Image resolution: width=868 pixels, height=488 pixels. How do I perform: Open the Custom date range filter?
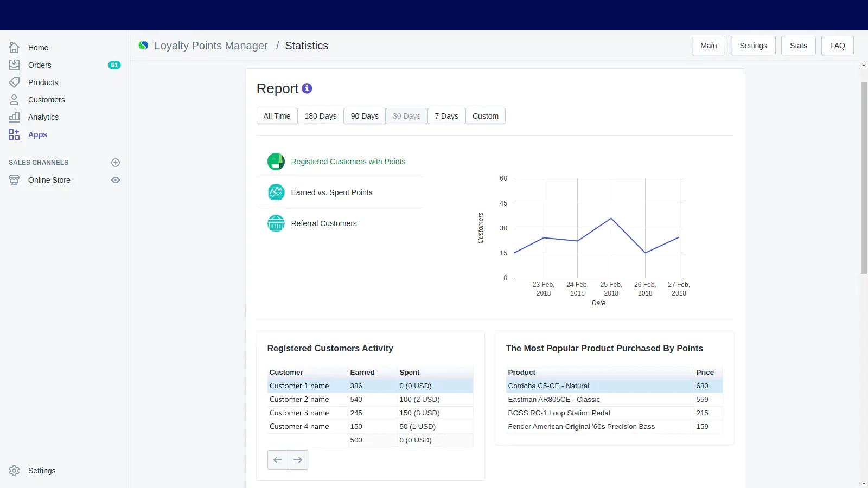point(485,115)
